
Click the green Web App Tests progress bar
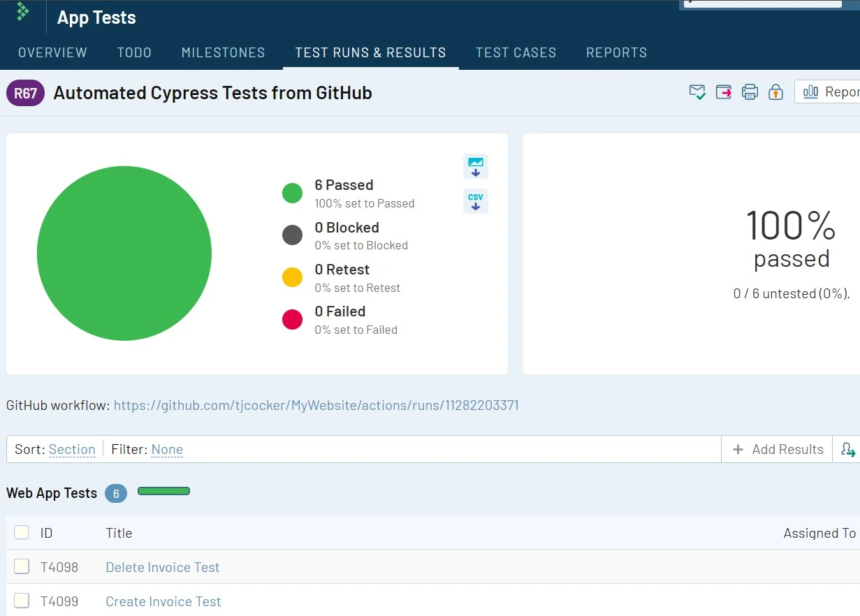pos(164,492)
